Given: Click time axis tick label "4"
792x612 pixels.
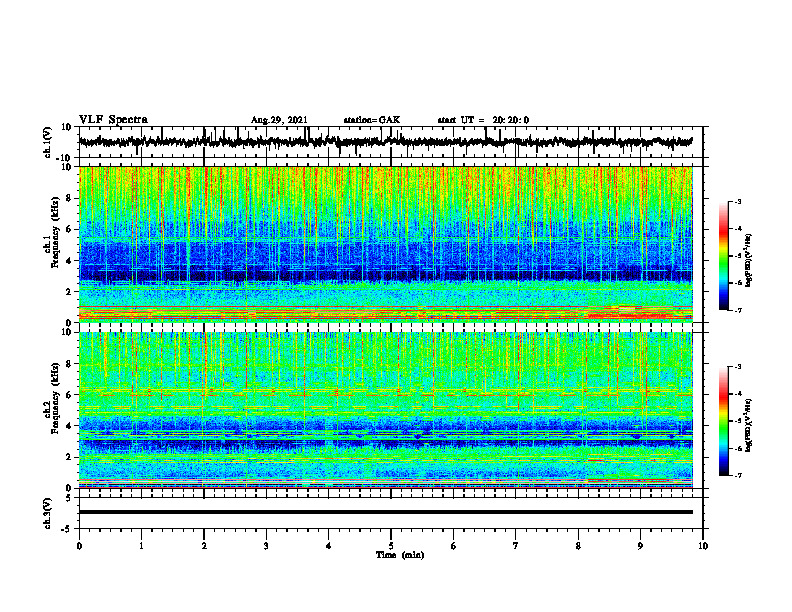Looking at the screenshot, I should tap(328, 546).
